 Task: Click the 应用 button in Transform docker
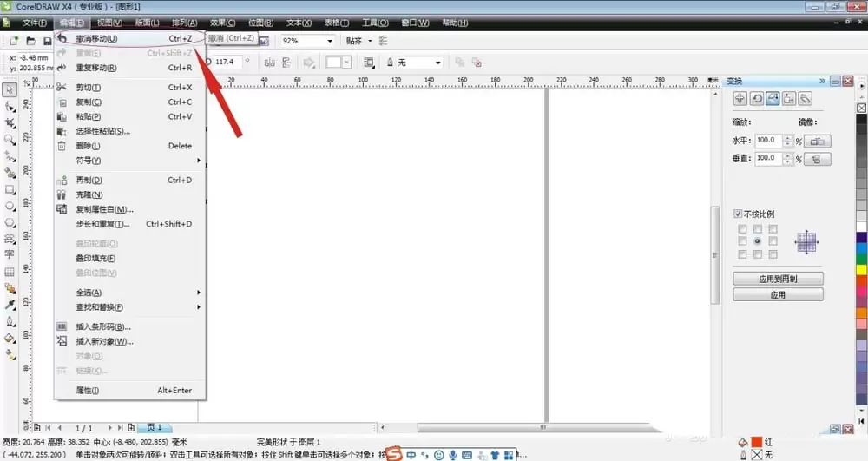click(778, 294)
